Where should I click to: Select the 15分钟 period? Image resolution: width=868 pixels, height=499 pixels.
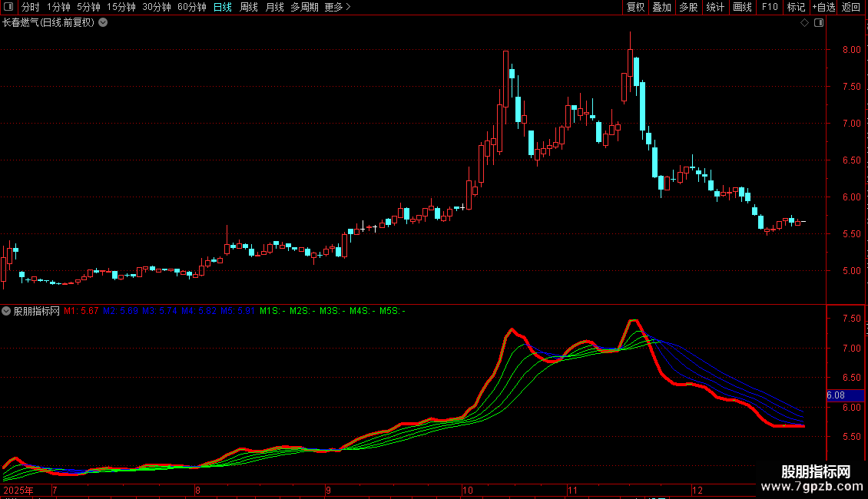tap(121, 7)
